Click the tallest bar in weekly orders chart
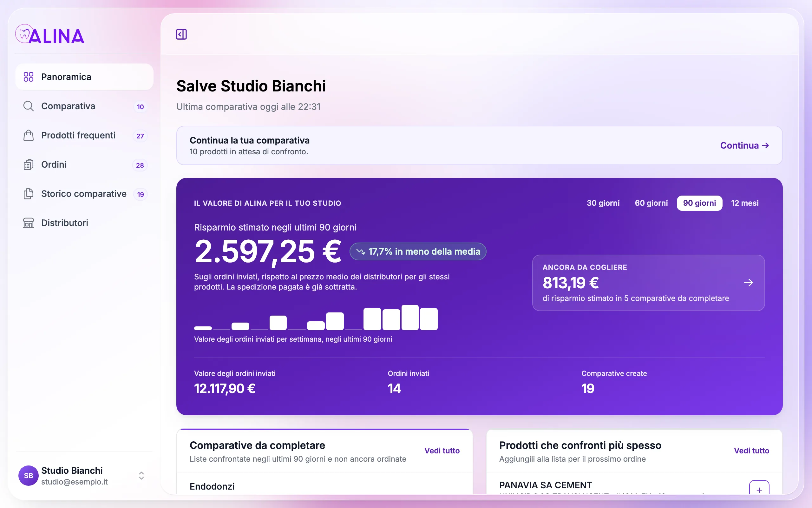Viewport: 812px width, 508px height. (x=410, y=317)
